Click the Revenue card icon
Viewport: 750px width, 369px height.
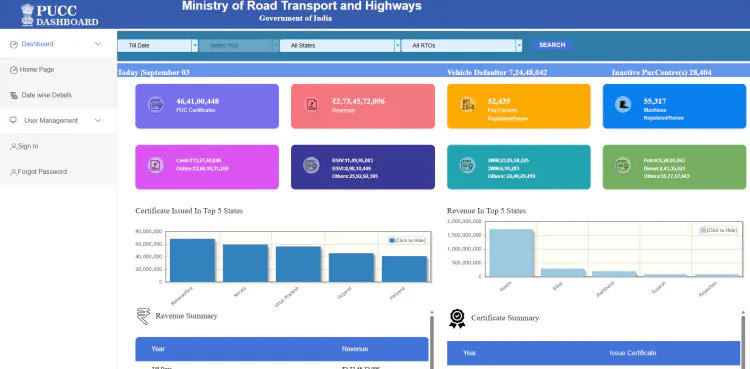click(x=311, y=105)
